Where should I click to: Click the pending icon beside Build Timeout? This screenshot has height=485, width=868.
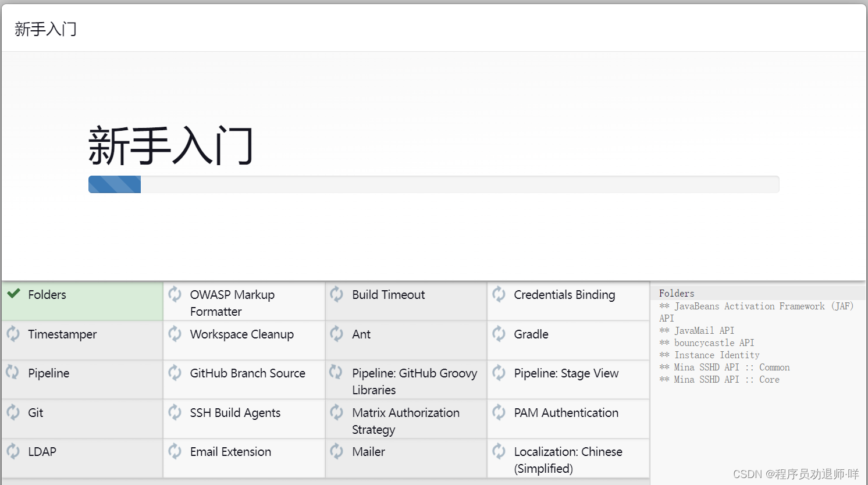pyautogui.click(x=337, y=294)
